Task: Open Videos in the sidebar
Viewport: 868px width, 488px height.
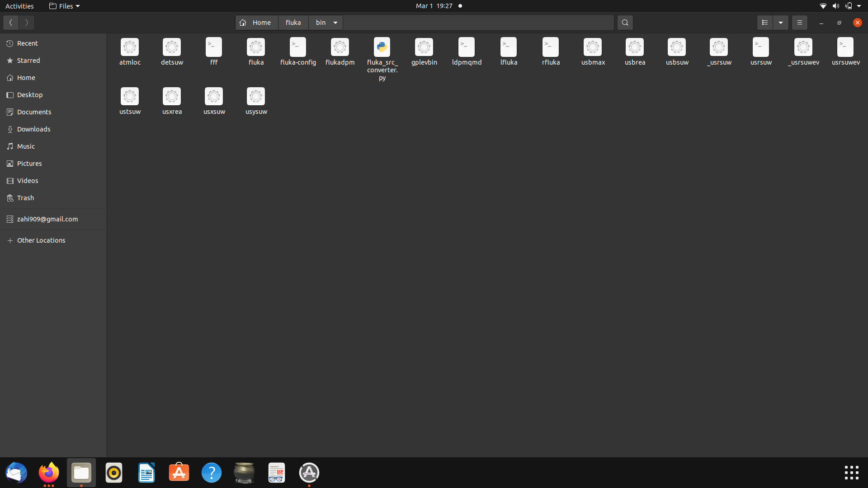Action: (53, 181)
